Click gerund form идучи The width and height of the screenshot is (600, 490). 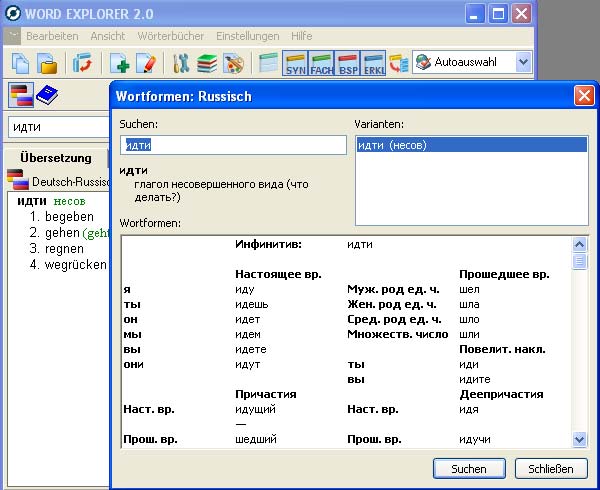474,439
